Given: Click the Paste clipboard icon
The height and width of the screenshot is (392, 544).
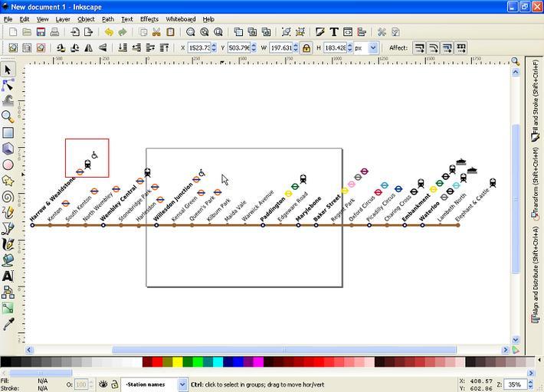Looking at the screenshot, I should click(x=170, y=32).
